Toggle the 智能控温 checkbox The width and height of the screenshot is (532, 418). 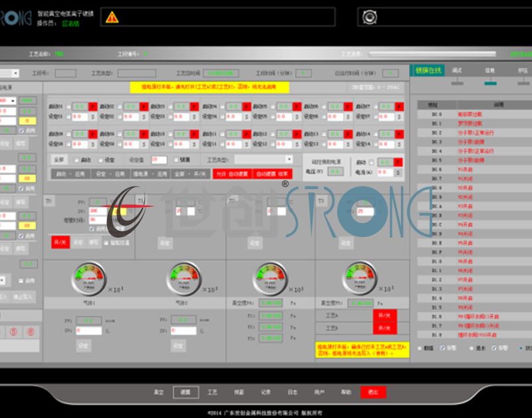coord(105,243)
